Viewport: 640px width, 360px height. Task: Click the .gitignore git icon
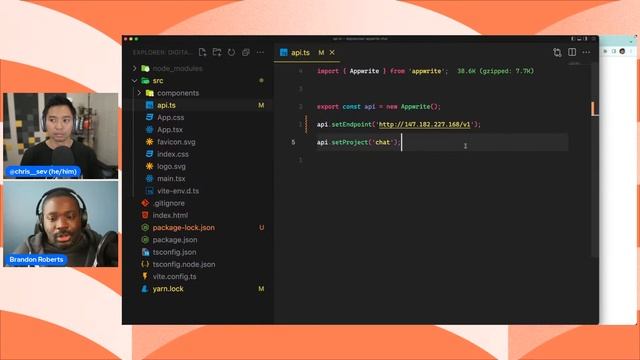[145, 203]
